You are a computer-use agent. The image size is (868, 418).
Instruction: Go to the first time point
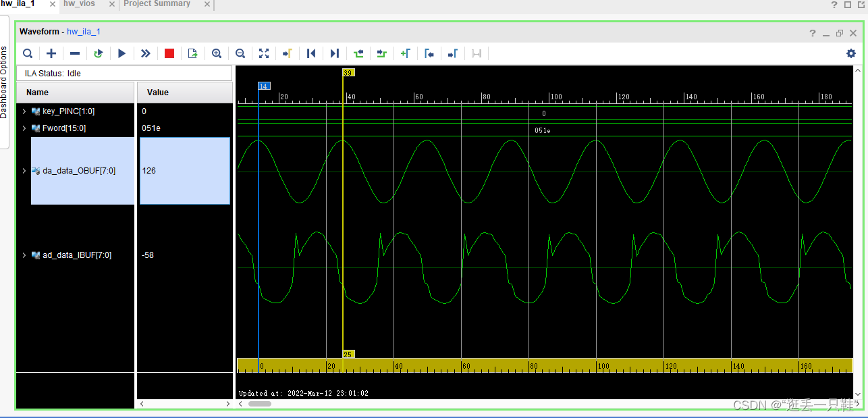[311, 53]
